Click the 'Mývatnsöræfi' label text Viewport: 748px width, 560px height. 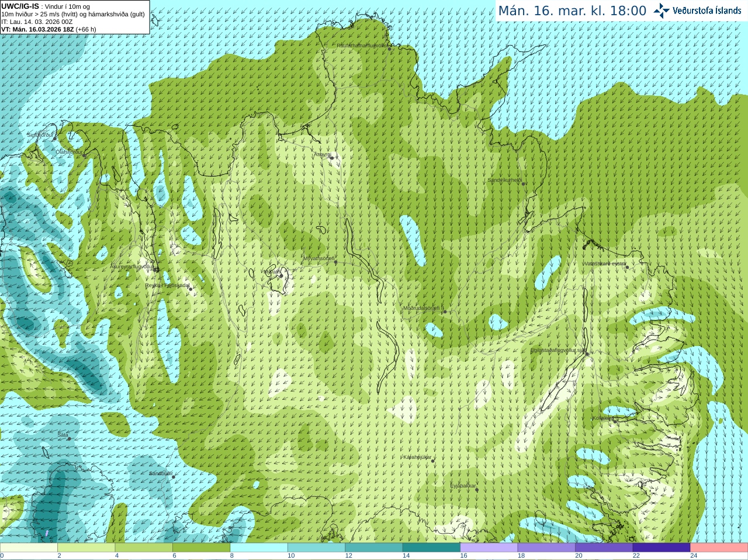pos(318,258)
